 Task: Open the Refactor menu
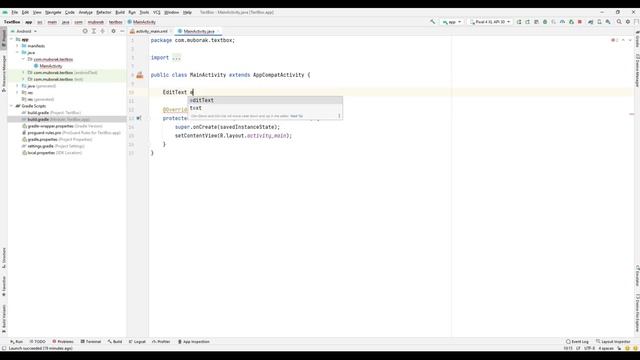click(x=104, y=12)
